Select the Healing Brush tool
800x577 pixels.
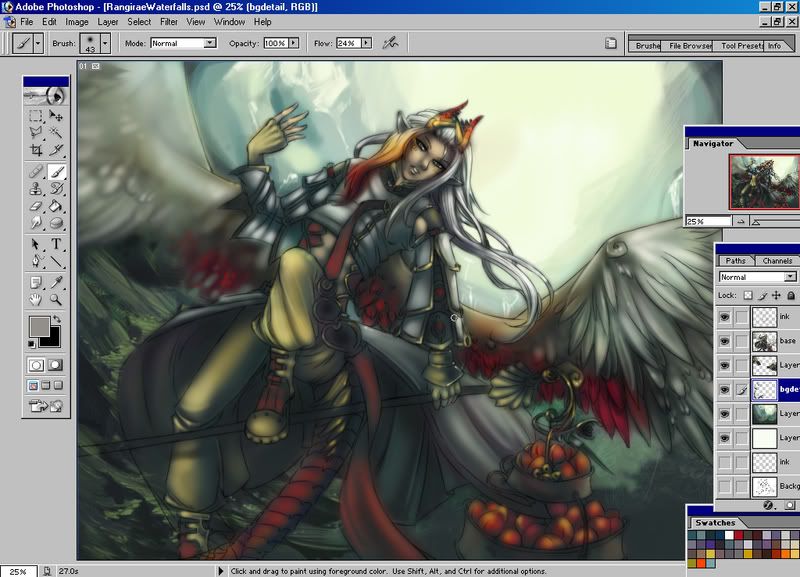pyautogui.click(x=36, y=171)
